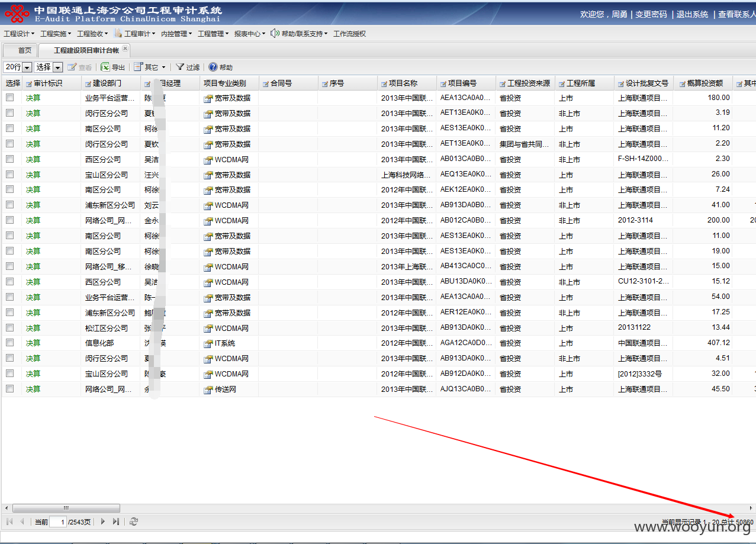Viewport: 756px width, 544px height.
Task: Click the cell [2012]3332号
Action: pyautogui.click(x=640, y=374)
